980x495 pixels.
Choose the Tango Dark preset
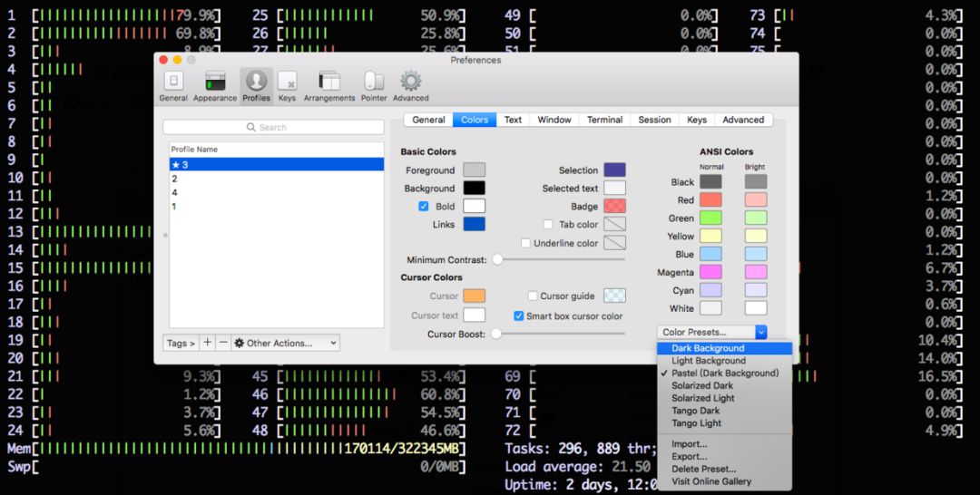724,411
